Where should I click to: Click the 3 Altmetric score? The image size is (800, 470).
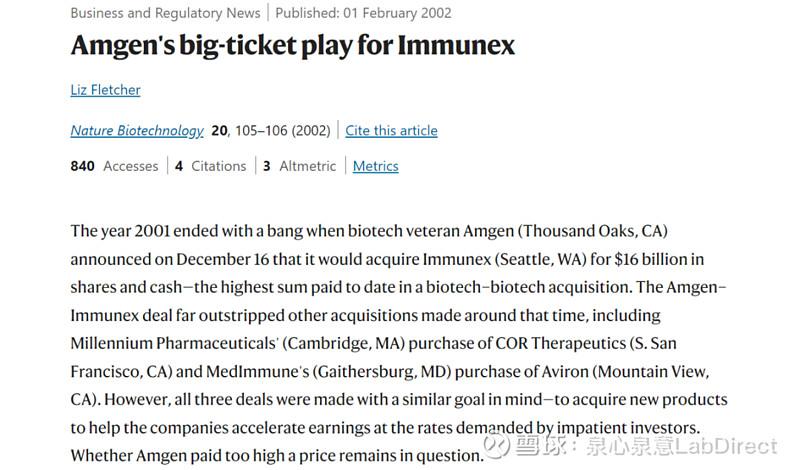tap(300, 166)
